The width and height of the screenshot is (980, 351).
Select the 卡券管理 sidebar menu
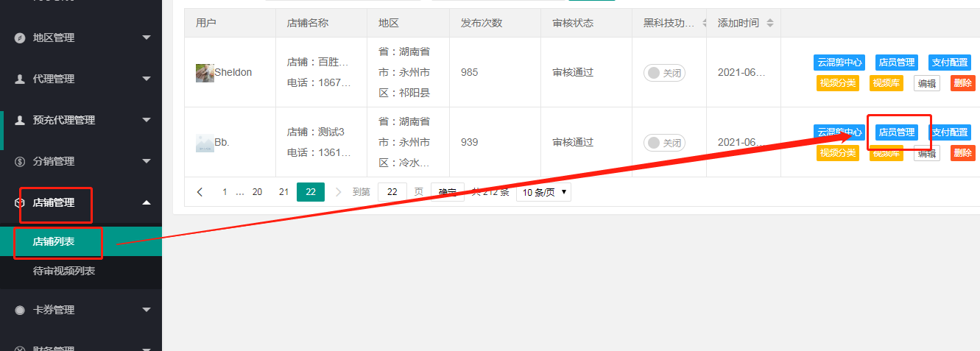point(81,310)
